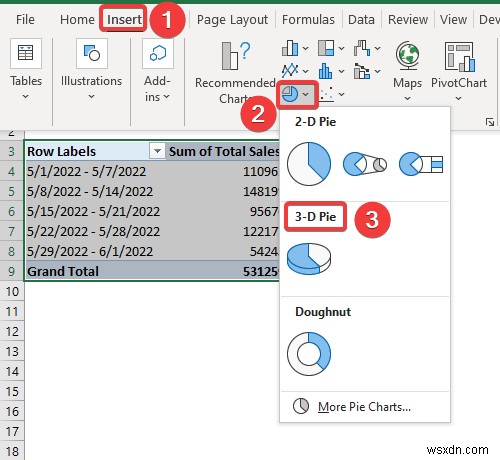
Task: Insert a waterfall or stock chart
Action: tap(362, 48)
